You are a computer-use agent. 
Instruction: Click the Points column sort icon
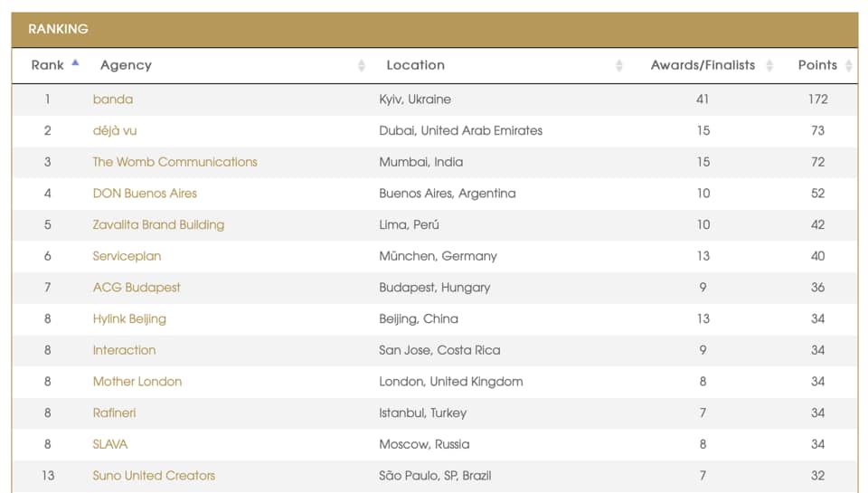coord(848,65)
